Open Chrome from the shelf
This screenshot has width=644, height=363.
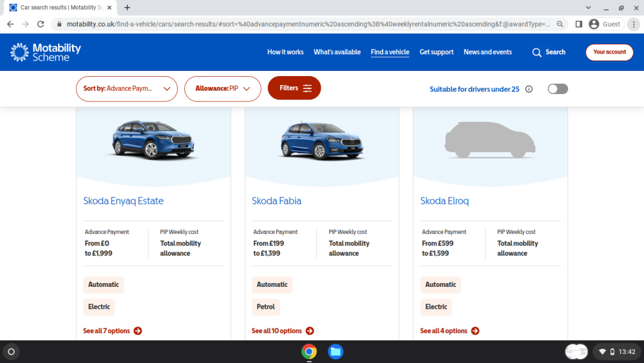click(309, 352)
